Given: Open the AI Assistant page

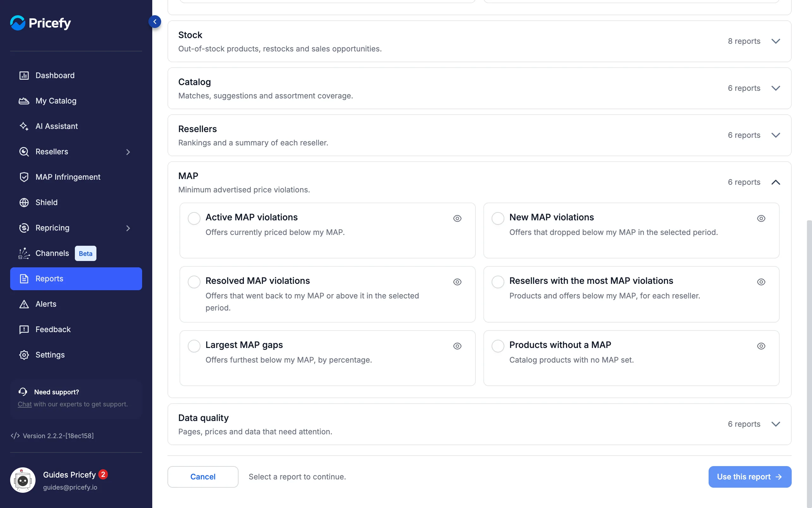Looking at the screenshot, I should coord(76,126).
